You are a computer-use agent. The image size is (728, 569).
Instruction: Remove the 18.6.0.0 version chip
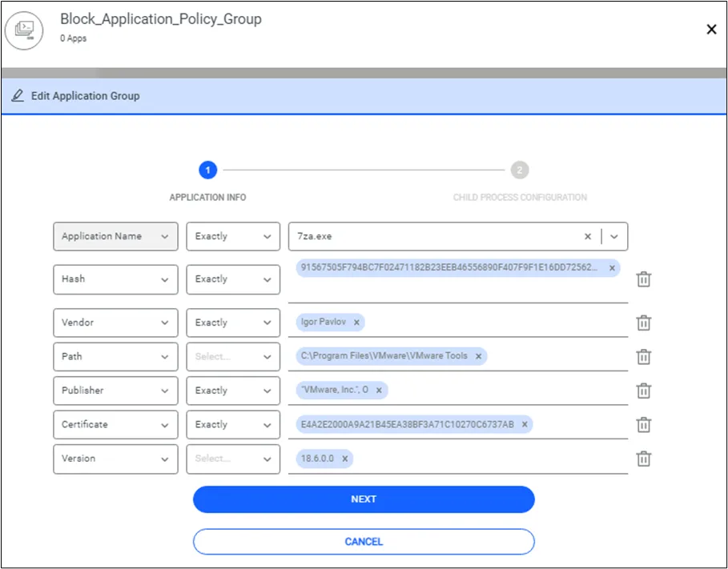(345, 459)
